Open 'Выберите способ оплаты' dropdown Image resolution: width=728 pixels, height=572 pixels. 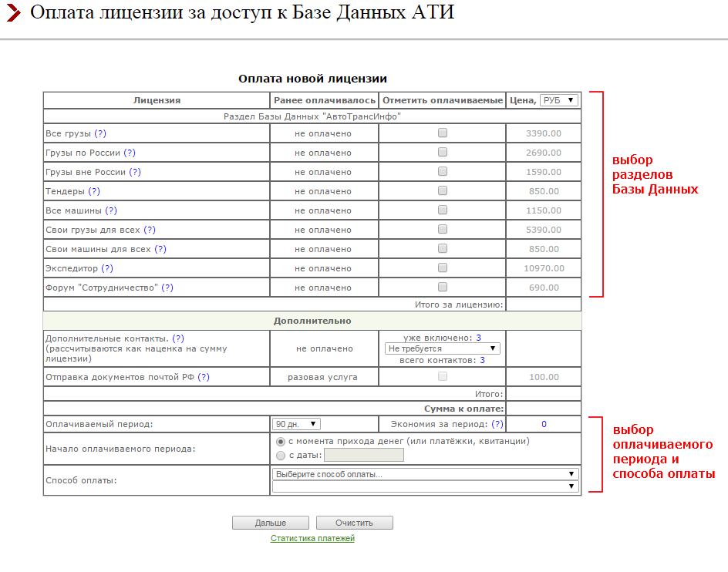click(x=426, y=474)
